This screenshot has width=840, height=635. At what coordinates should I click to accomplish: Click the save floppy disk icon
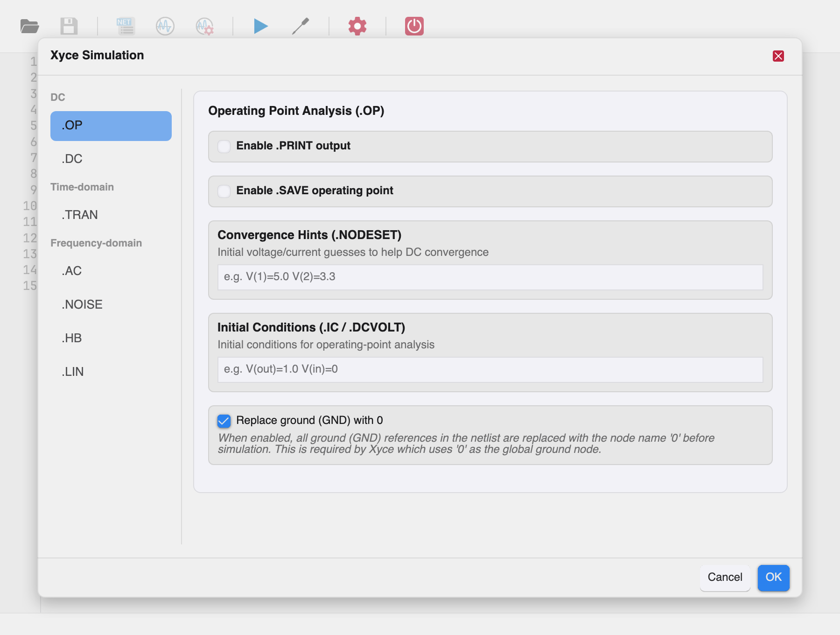point(69,26)
